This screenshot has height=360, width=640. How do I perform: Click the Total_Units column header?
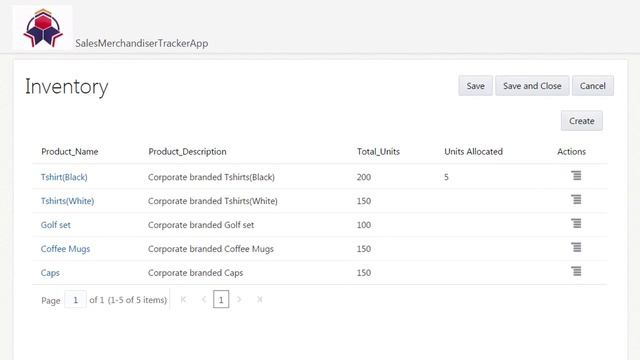[378, 151]
